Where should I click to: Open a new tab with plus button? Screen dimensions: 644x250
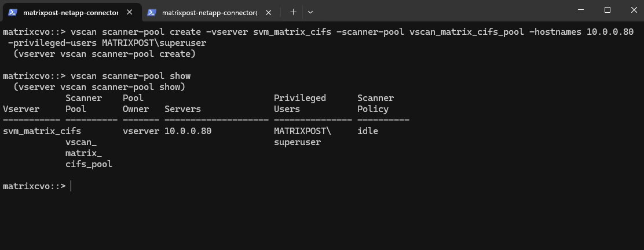[293, 12]
